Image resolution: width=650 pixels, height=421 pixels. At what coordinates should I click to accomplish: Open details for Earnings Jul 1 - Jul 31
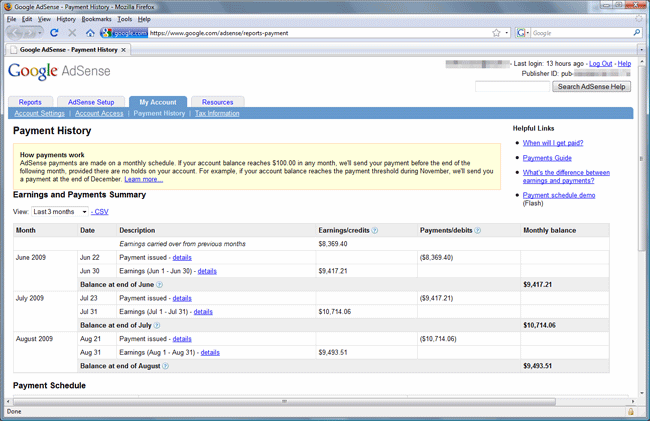tap(203, 312)
